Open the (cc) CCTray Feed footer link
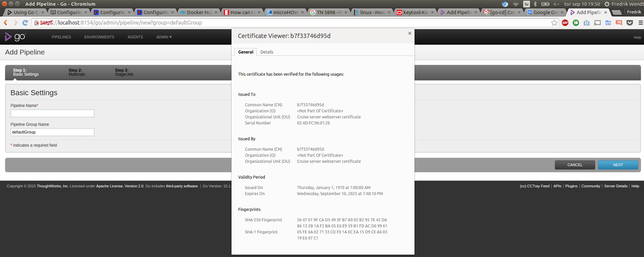Viewport: 644px width, 257px height. click(535, 186)
